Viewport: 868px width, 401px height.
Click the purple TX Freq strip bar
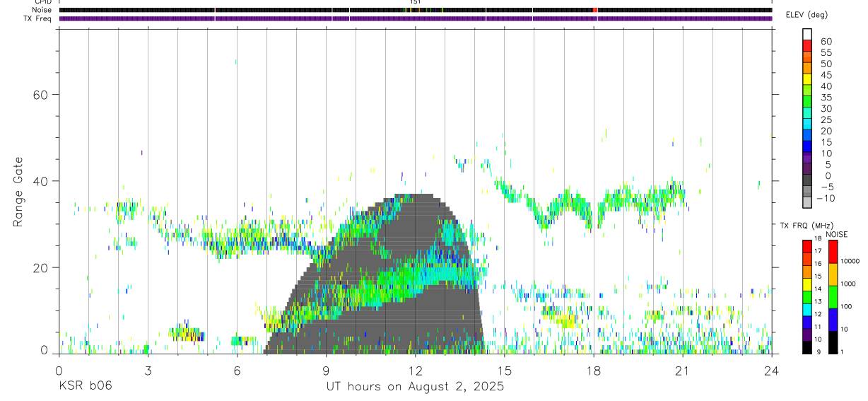click(416, 18)
